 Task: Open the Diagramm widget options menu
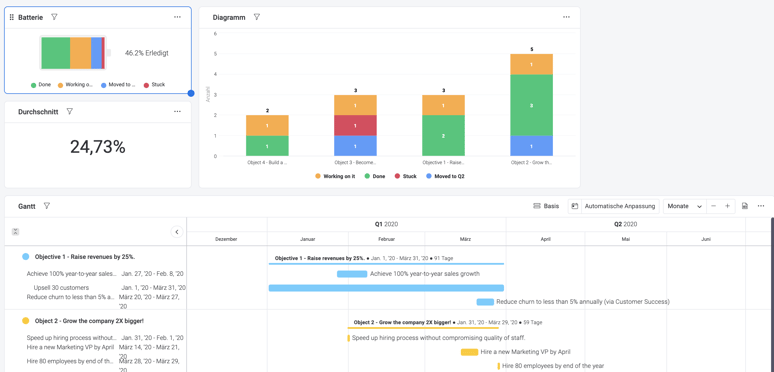pos(566,17)
